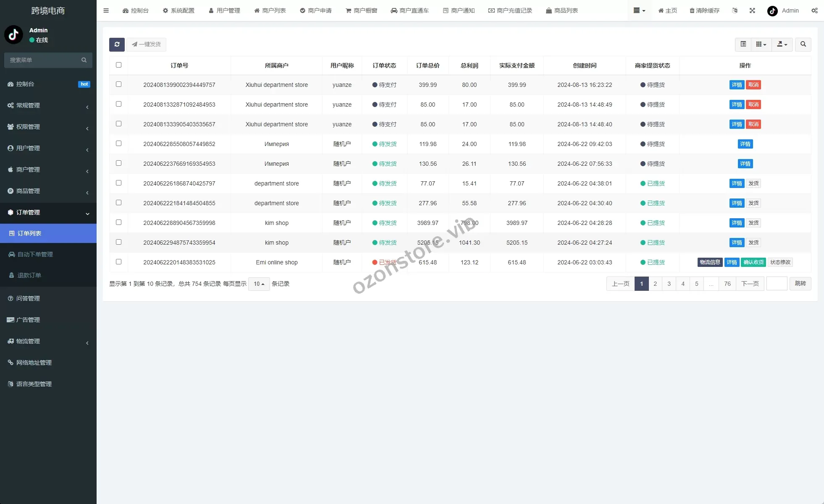Go to page 76 in pagination
The height and width of the screenshot is (504, 824).
point(727,284)
